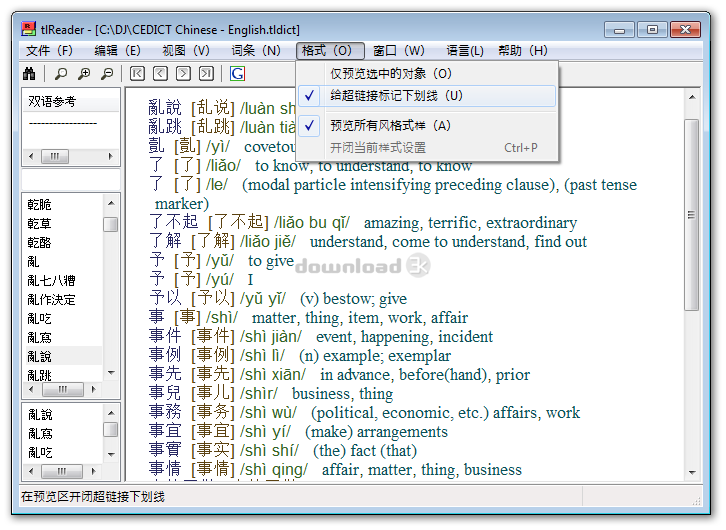Image resolution: width=726 pixels, height=530 pixels.
Task: Click entry 事情 in dictionary content
Action: click(165, 469)
